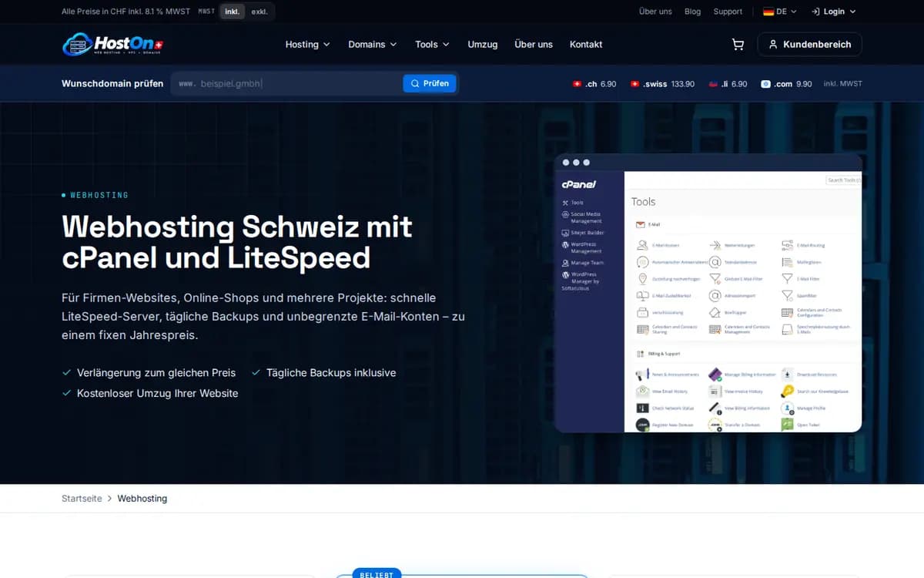Select the .li 6.90 domain price
This screenshot has height=578, width=924.
(x=728, y=83)
